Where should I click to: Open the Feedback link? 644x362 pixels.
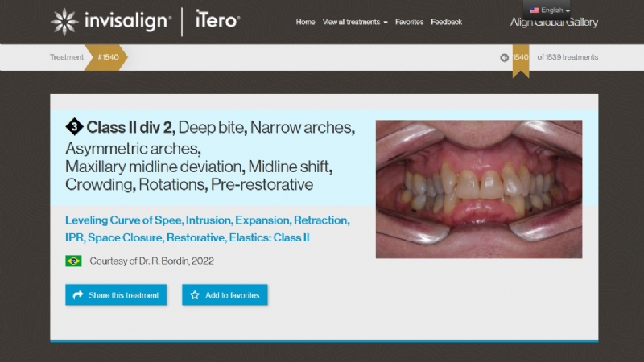[x=447, y=22]
